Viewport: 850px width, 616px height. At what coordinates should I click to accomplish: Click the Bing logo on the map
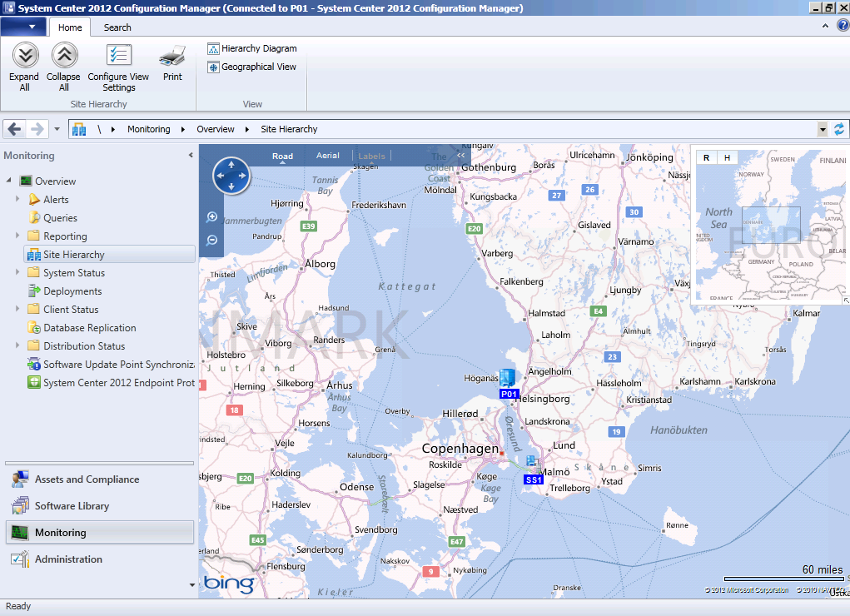pos(229,583)
